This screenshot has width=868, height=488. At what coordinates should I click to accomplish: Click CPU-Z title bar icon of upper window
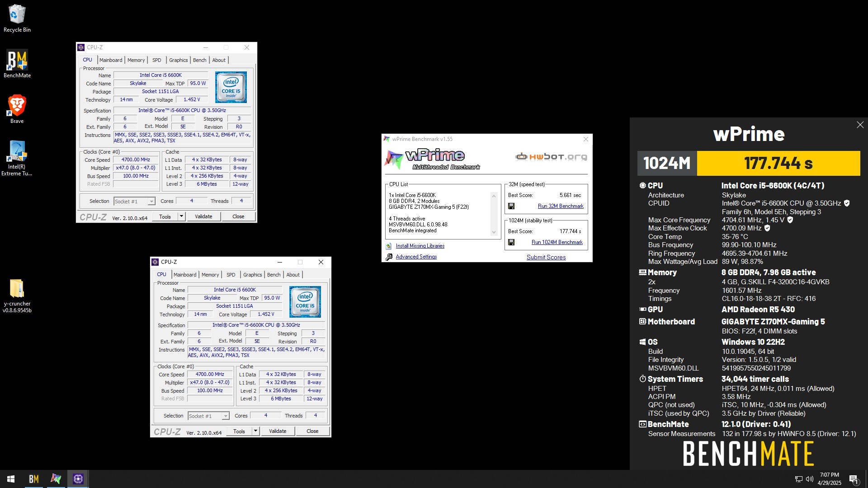[x=81, y=47]
